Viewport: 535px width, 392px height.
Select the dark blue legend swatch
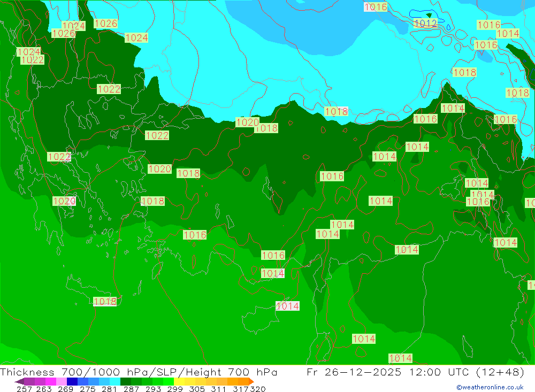coord(72,381)
